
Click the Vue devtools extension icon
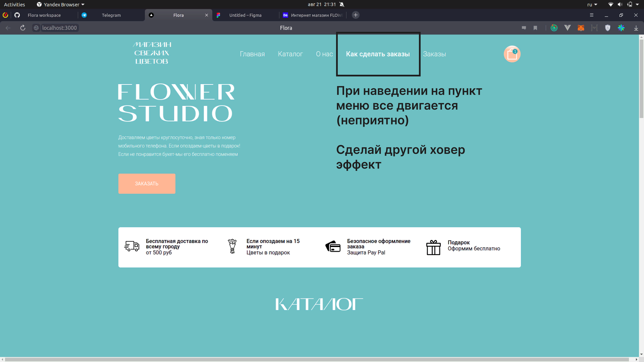[567, 28]
